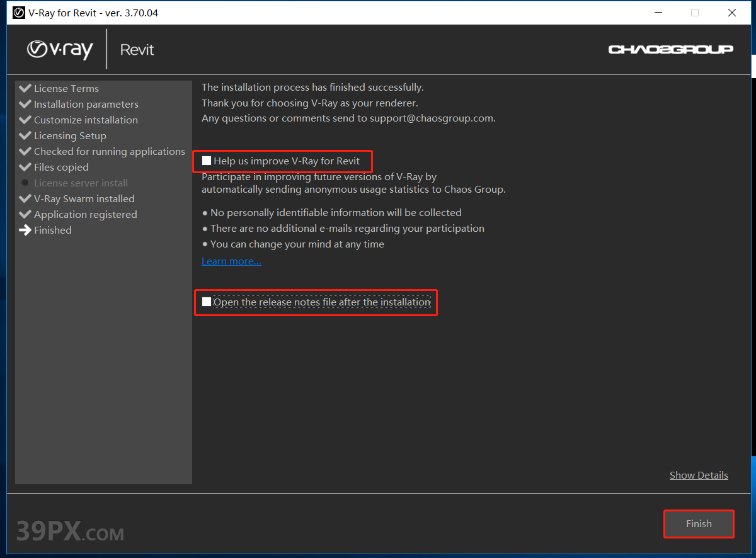756x558 pixels.
Task: Click the Chaos Group logo
Action: pyautogui.click(x=670, y=49)
